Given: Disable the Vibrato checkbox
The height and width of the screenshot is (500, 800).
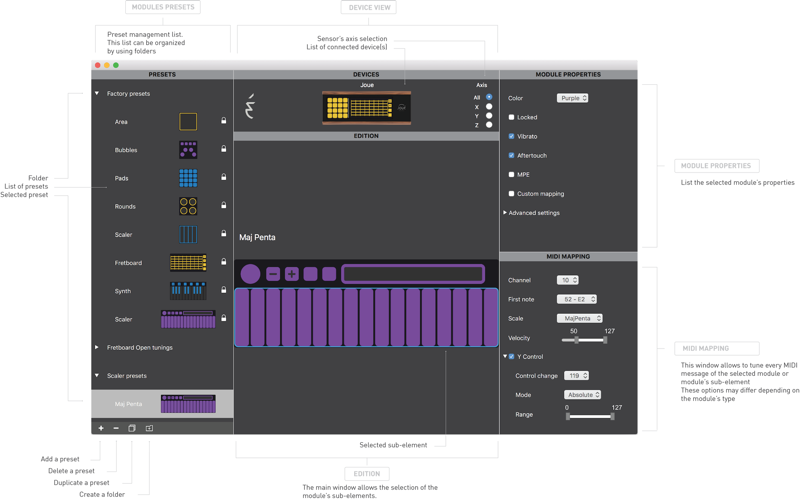Looking at the screenshot, I should [511, 136].
